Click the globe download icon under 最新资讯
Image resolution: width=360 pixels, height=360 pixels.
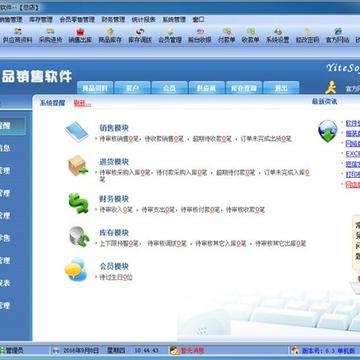point(327,131)
